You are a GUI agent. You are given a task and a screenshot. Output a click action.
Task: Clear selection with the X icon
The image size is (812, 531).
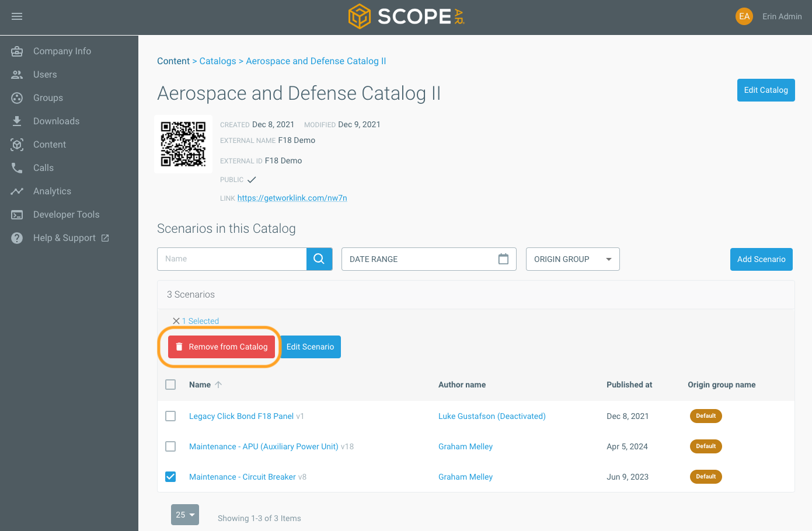click(x=176, y=321)
